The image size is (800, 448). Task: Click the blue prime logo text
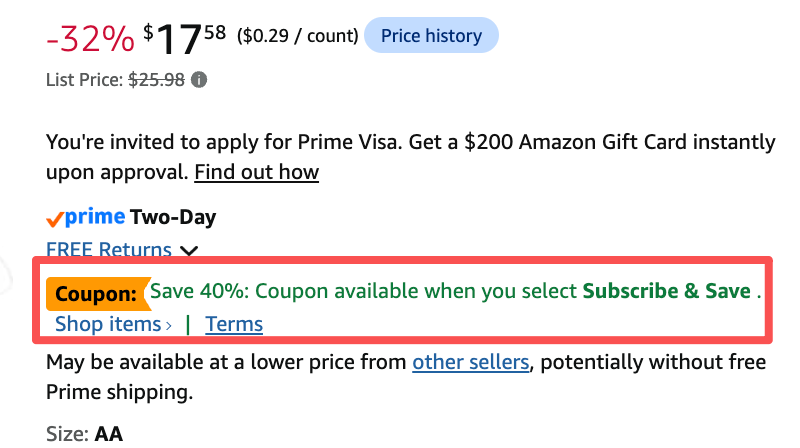pyautogui.click(x=95, y=218)
